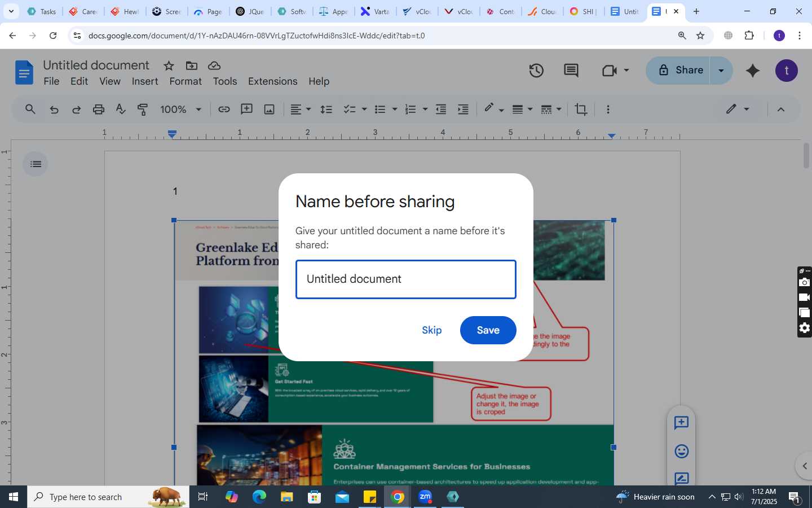Click the Move to folder icon
Screen dimensions: 812x508
coord(192,65)
